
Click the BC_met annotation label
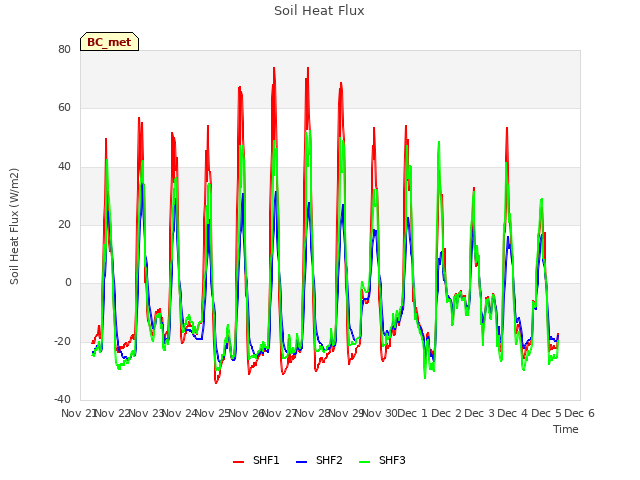point(109,42)
